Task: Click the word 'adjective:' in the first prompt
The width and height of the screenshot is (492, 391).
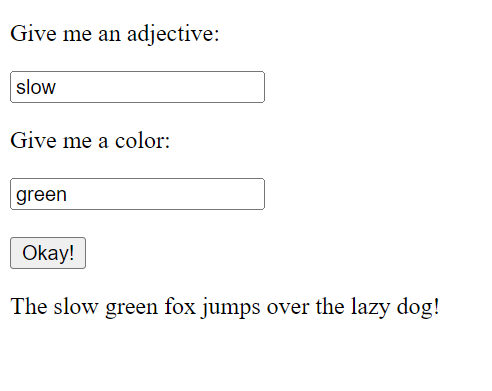Action: pos(173,35)
